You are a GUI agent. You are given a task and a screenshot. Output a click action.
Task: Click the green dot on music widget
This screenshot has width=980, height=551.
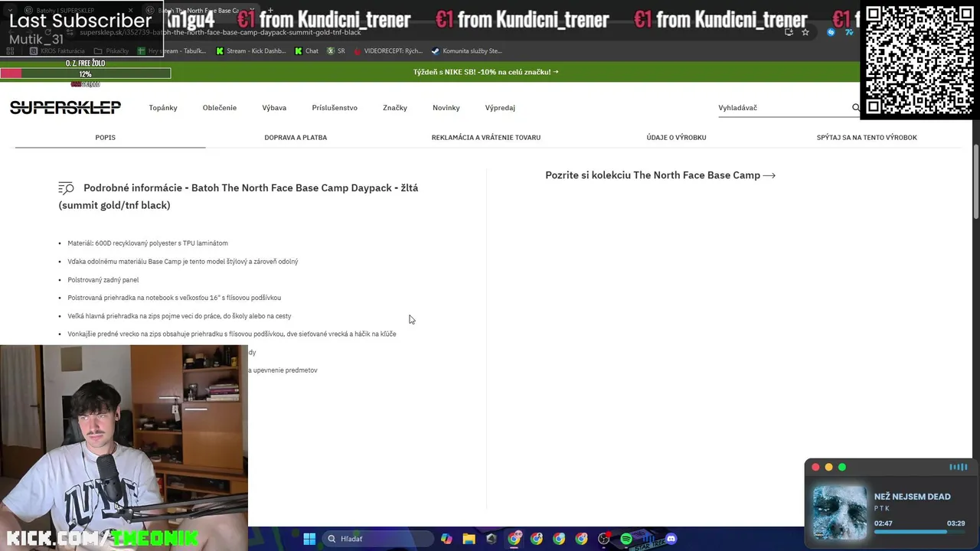pyautogui.click(x=842, y=467)
